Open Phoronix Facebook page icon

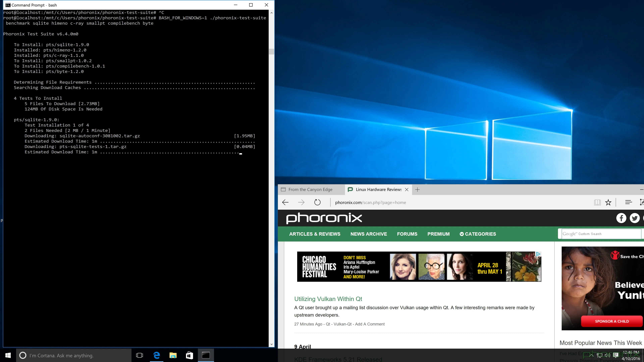pos(621,218)
